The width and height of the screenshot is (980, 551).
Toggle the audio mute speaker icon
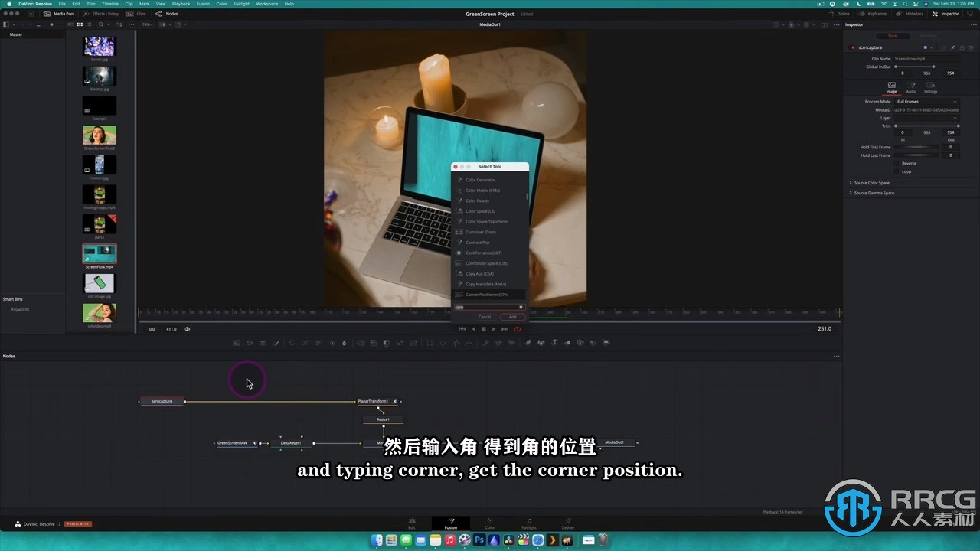(x=187, y=329)
